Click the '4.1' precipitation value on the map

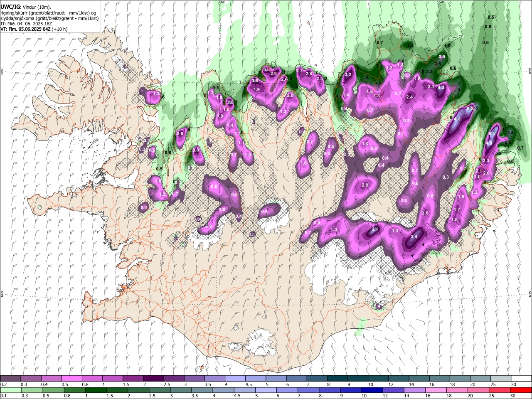pos(375,229)
